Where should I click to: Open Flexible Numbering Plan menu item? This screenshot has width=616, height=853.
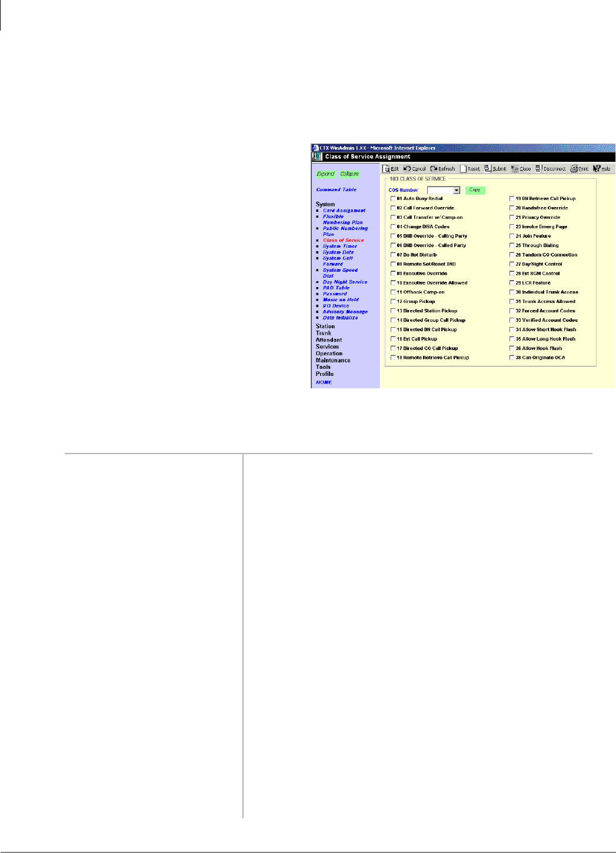[x=342, y=219]
